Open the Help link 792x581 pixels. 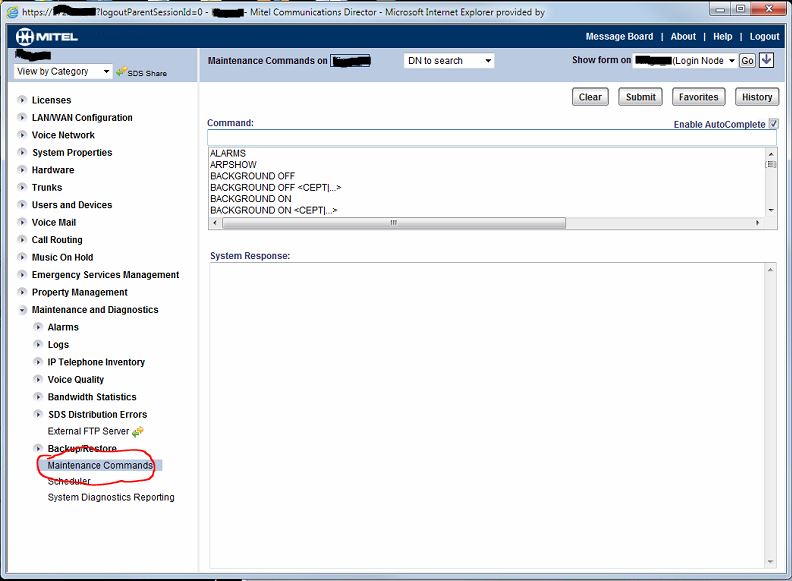tap(722, 36)
